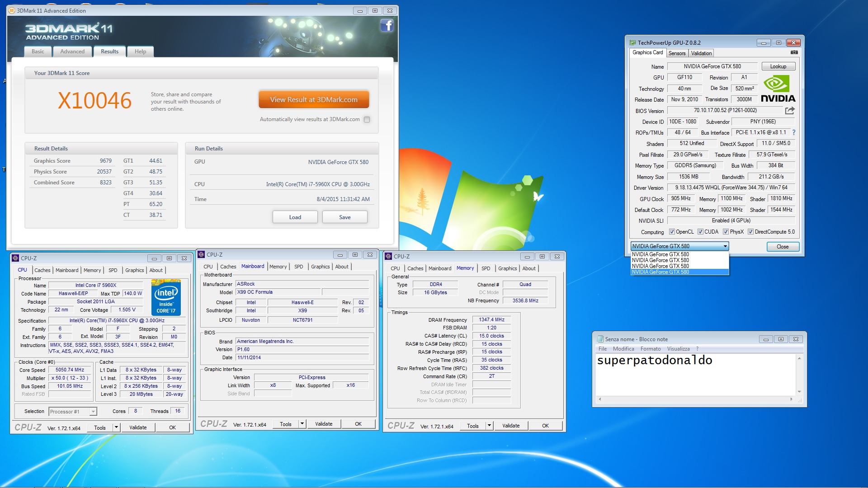
Task: Open the Caches tab in CPU-Z CPU window
Action: [42, 270]
